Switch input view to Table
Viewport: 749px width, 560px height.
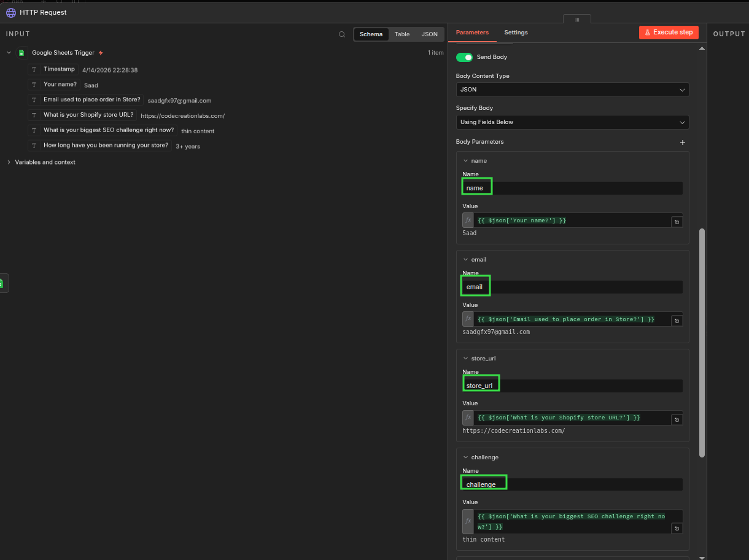point(402,34)
